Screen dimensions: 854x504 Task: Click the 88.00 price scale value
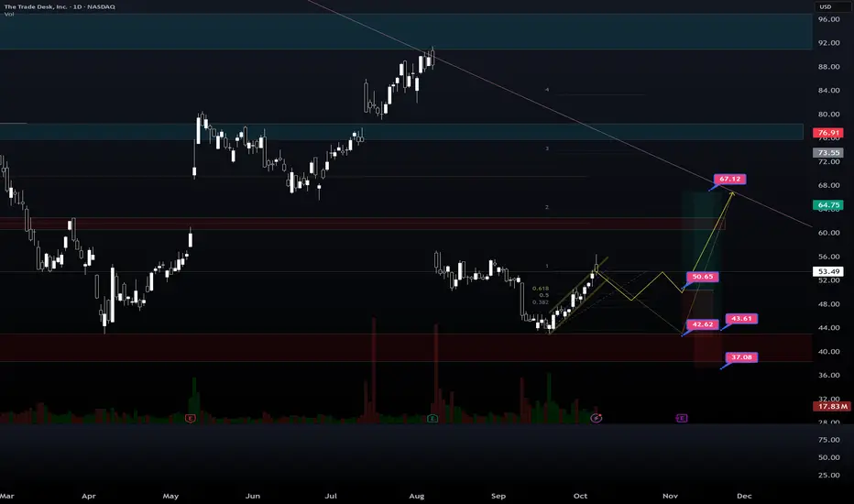[x=828, y=67]
